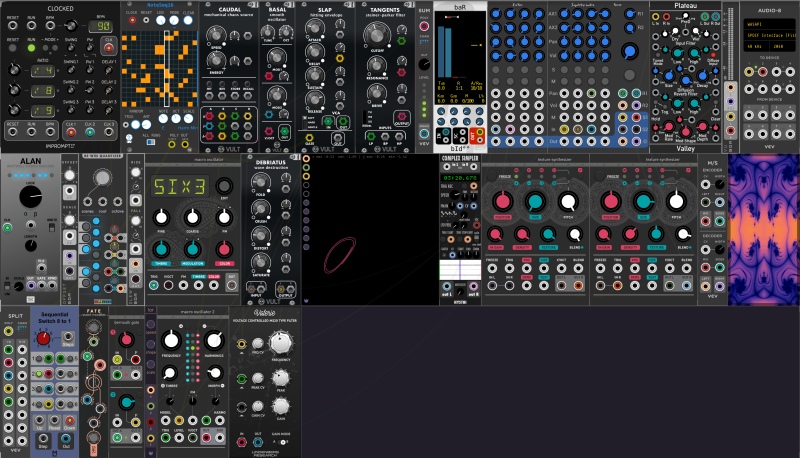
Task: Select the OUTPUT jack on Tangents
Action: click(x=402, y=117)
